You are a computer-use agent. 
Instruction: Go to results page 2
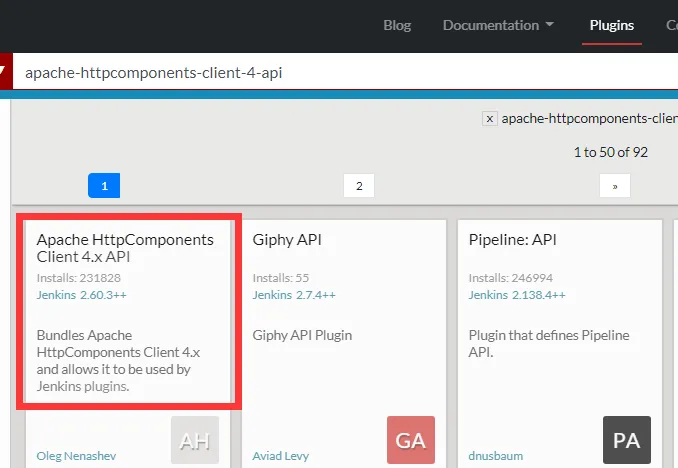(359, 185)
